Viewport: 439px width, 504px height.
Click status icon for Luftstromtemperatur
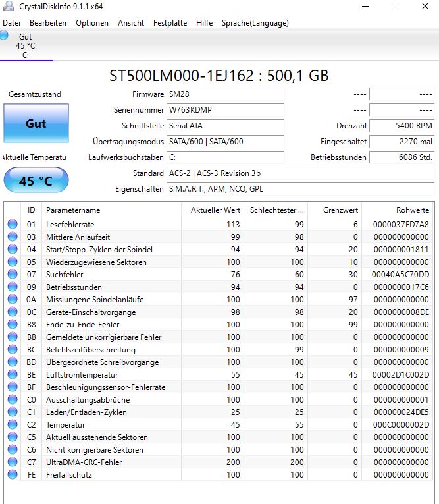(x=13, y=374)
